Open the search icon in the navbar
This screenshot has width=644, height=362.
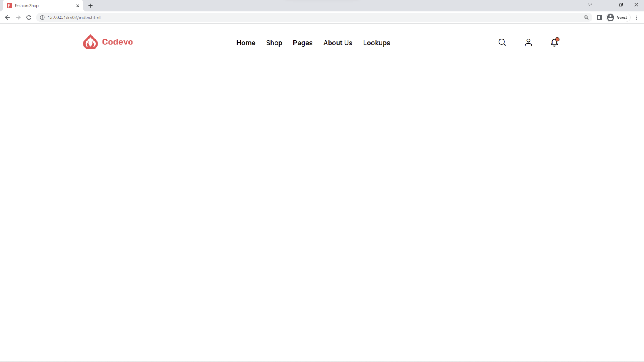coord(502,42)
